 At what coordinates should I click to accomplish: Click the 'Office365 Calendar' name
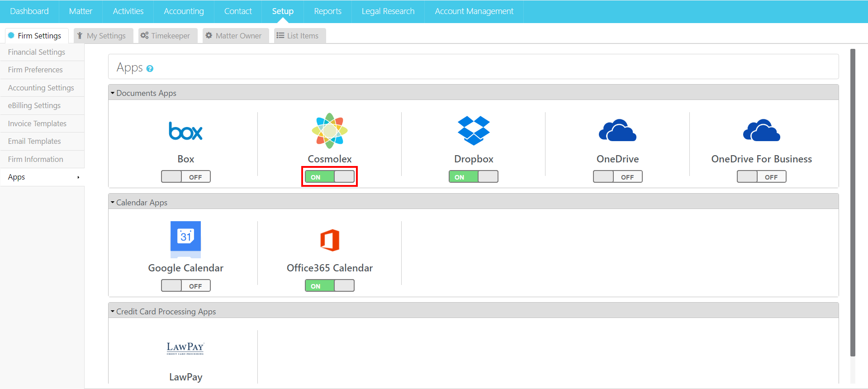coord(330,268)
